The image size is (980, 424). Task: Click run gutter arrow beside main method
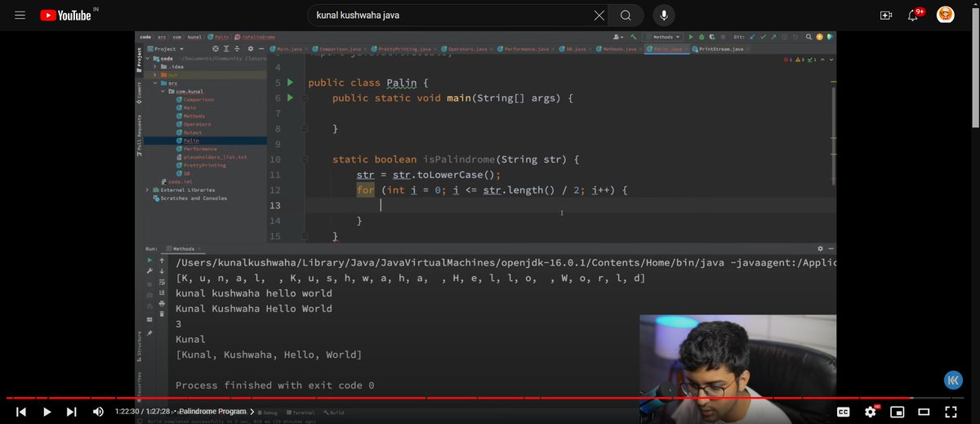pos(290,98)
